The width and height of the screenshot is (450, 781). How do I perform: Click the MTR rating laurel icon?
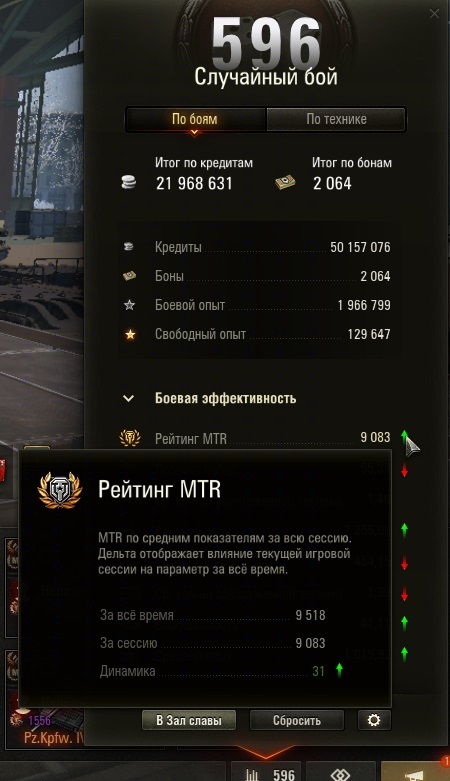coord(130,438)
